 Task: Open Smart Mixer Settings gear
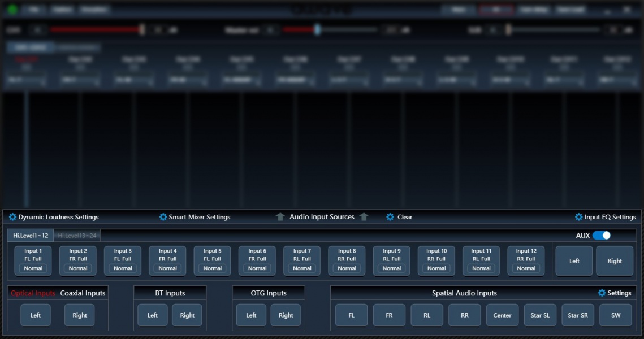[x=163, y=217]
